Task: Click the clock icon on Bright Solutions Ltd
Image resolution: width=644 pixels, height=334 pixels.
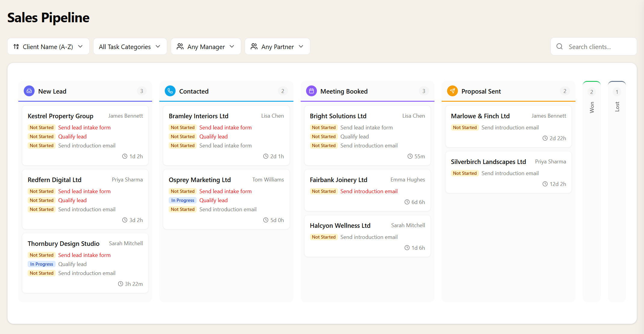Action: coord(410,156)
